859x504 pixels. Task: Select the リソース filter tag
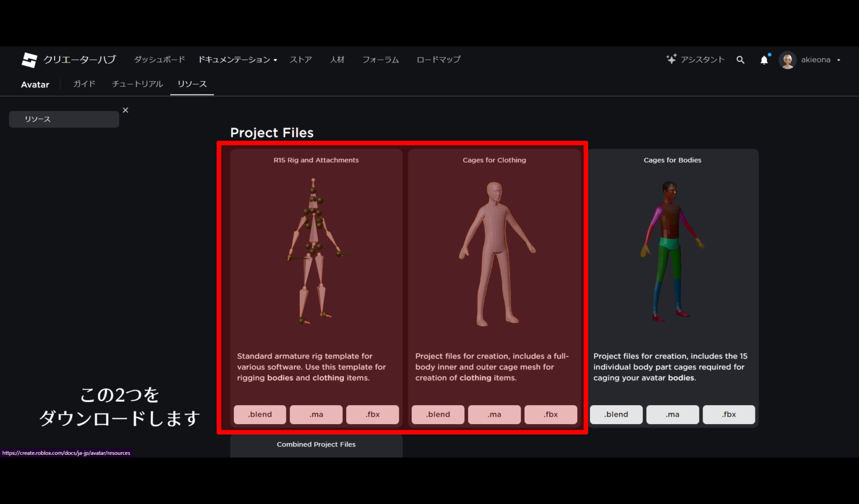64,119
